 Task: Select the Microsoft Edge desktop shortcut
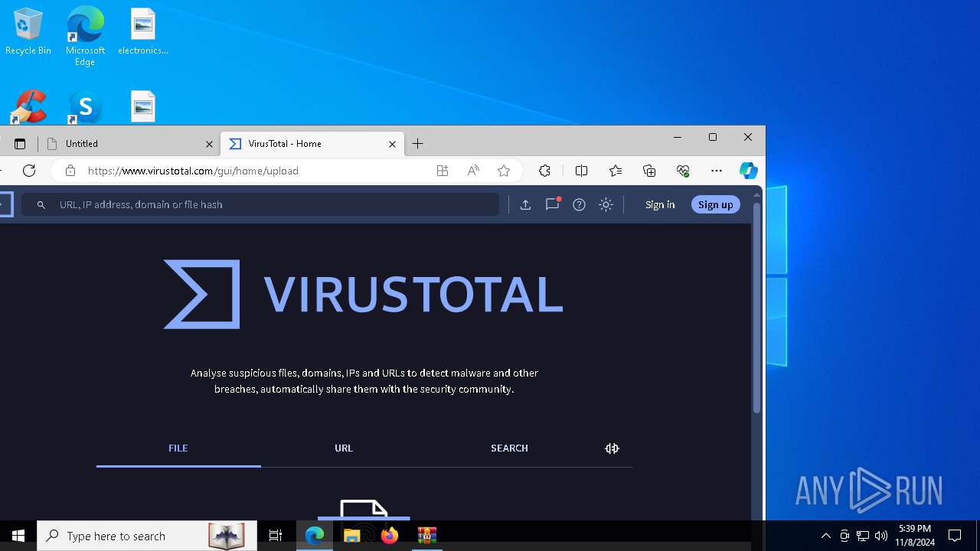pos(85,36)
